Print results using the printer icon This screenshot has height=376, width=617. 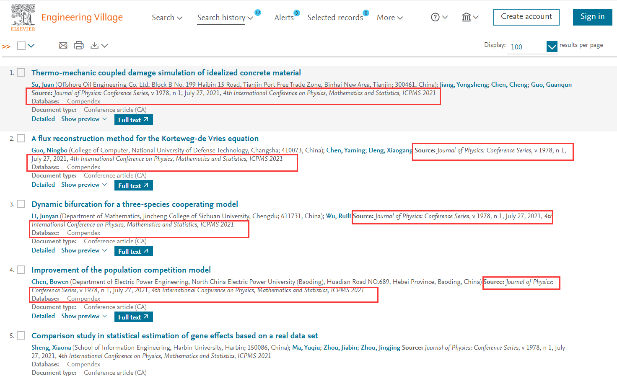(79, 46)
